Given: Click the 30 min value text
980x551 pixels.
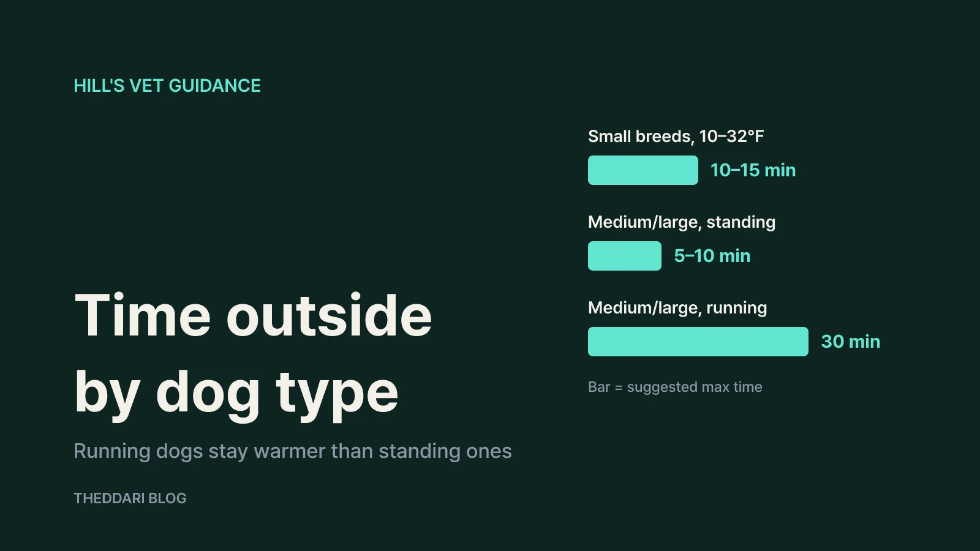Looking at the screenshot, I should (851, 342).
